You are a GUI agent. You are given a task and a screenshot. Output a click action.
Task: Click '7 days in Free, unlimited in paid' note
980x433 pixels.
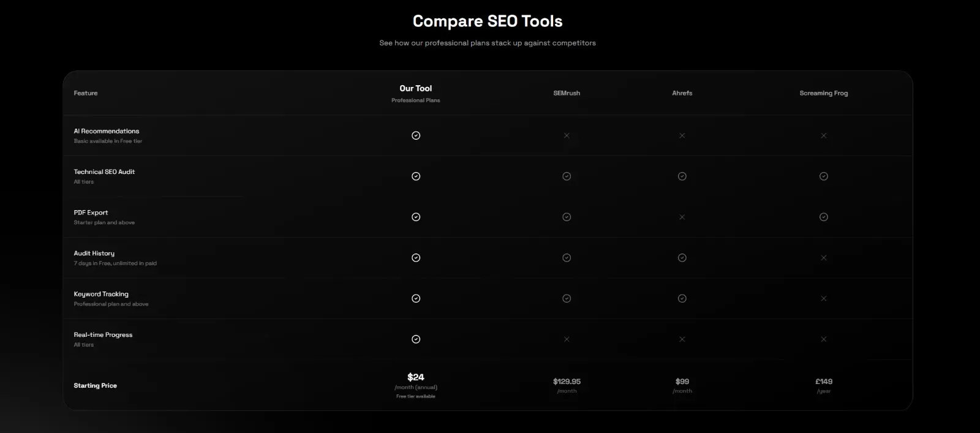115,263
